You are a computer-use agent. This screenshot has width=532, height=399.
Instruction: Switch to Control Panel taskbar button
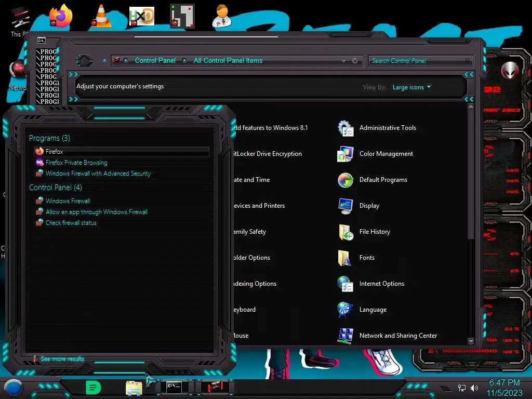(x=215, y=387)
